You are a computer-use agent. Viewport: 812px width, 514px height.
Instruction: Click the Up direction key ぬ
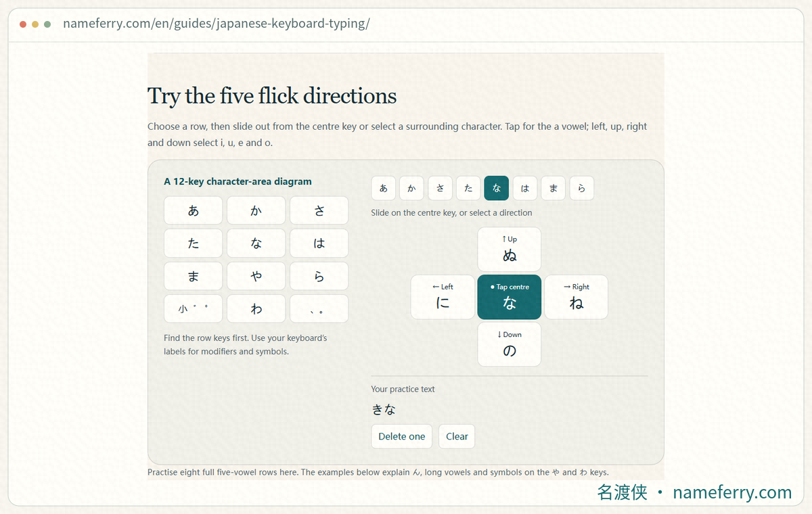click(x=510, y=250)
